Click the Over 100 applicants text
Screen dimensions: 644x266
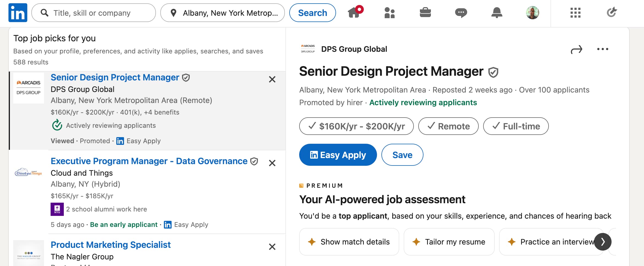[554, 90]
